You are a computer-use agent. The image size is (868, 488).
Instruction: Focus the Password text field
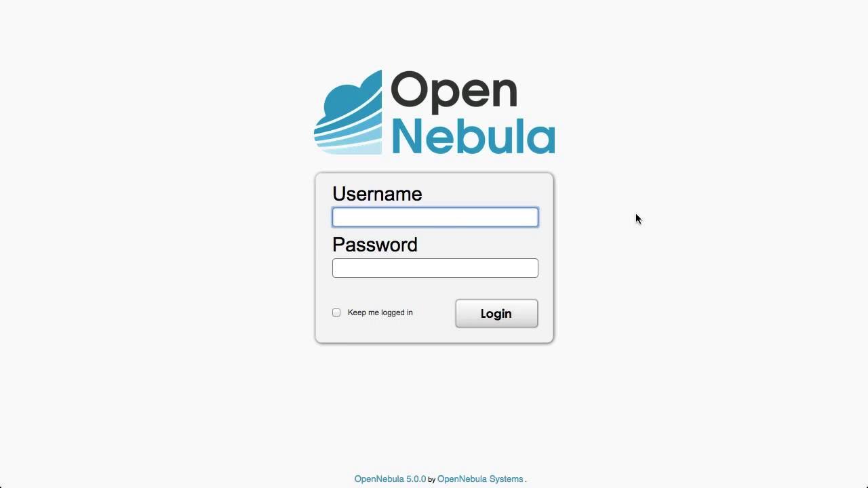pos(435,268)
